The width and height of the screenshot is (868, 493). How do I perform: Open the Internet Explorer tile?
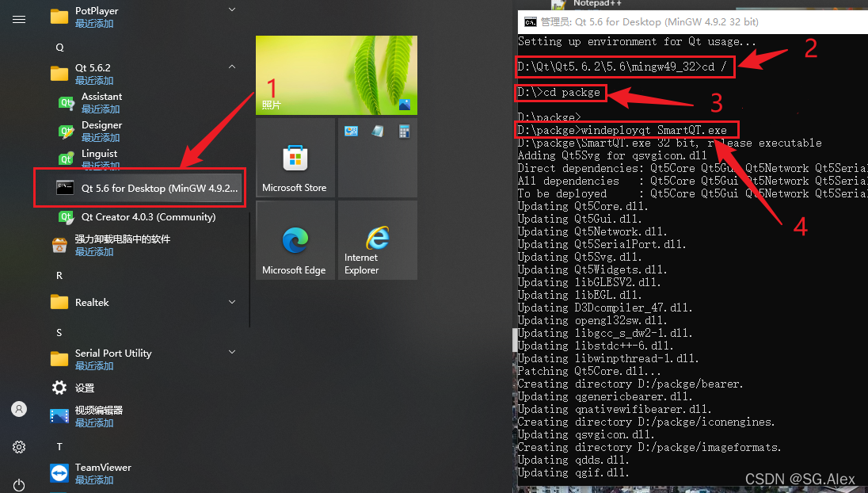coord(378,240)
